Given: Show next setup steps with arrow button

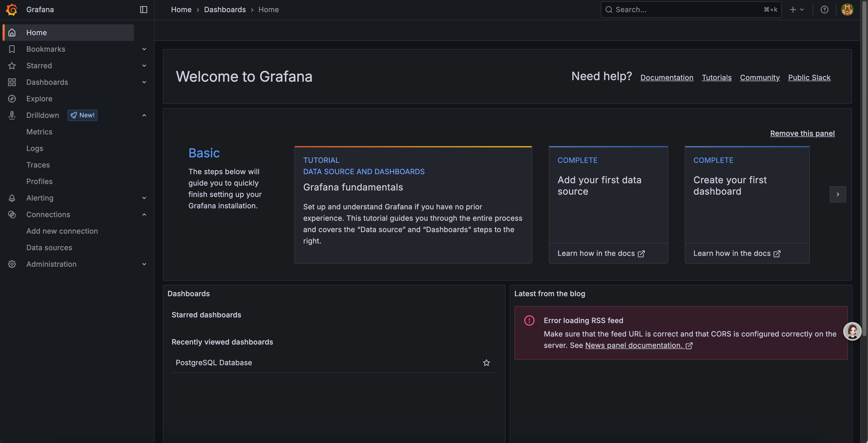Looking at the screenshot, I should pos(838,194).
